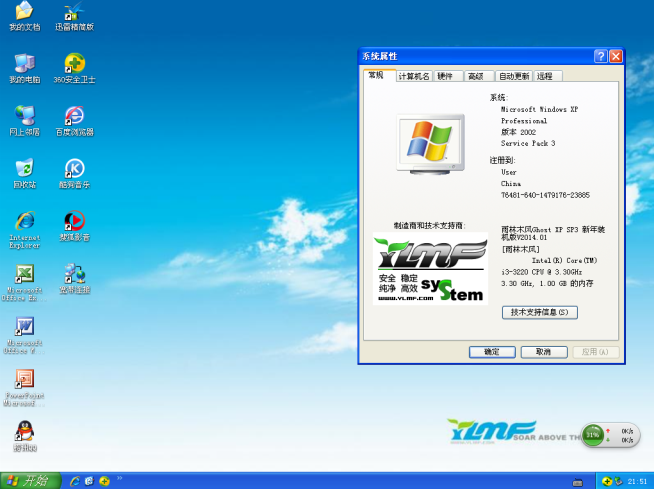The width and height of the screenshot is (654, 489).
Task: Click the network tray icon beside clock
Action: (618, 481)
